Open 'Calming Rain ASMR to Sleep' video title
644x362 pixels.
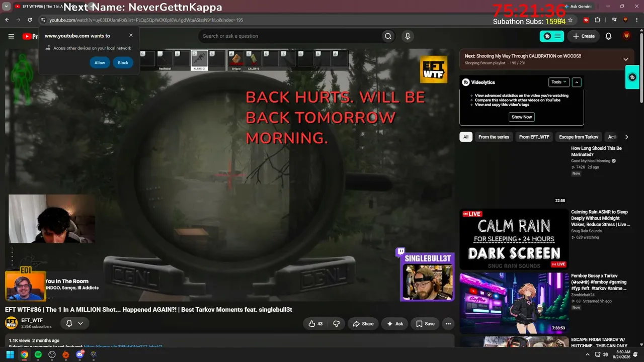[600, 218]
